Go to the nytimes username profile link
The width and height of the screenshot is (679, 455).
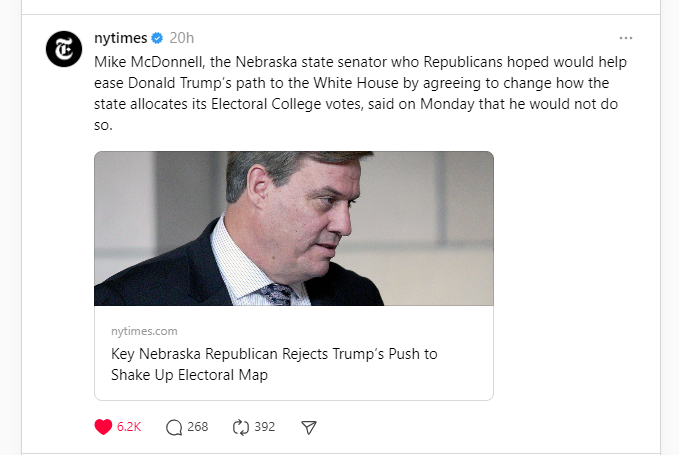coord(120,38)
